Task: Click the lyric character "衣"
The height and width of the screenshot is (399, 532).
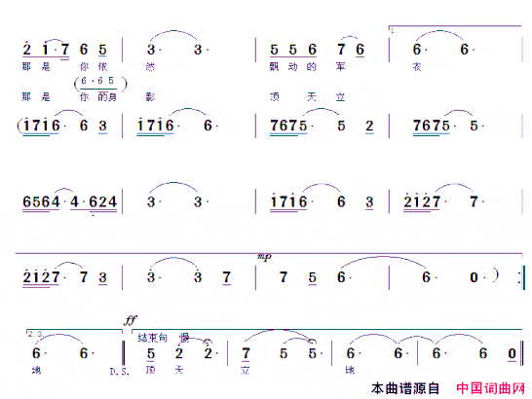Action: (x=417, y=66)
